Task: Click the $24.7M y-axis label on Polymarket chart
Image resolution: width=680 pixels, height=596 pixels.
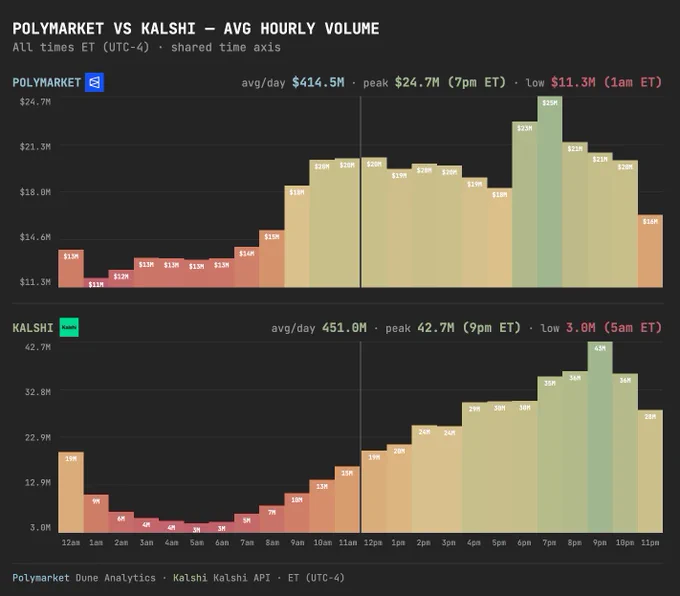Action: [x=35, y=102]
